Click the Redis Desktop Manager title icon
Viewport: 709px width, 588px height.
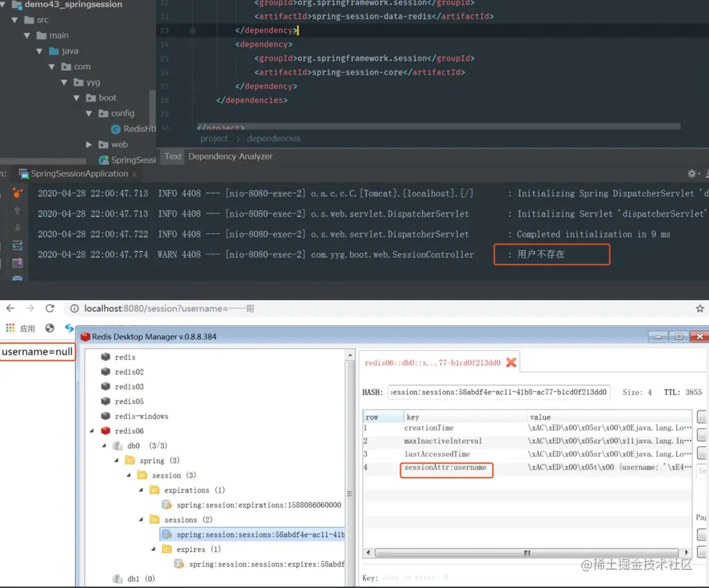86,336
